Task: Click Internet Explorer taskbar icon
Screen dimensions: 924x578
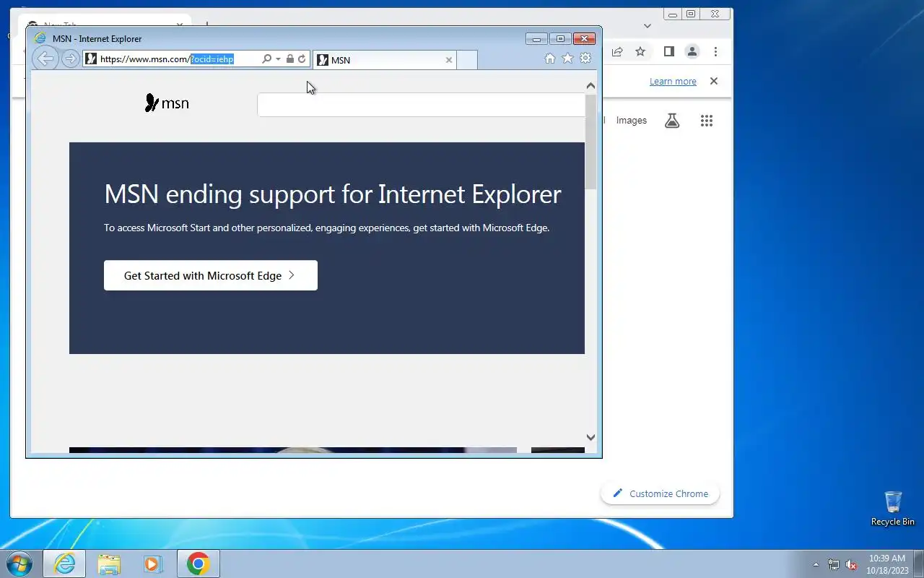Action: click(64, 564)
